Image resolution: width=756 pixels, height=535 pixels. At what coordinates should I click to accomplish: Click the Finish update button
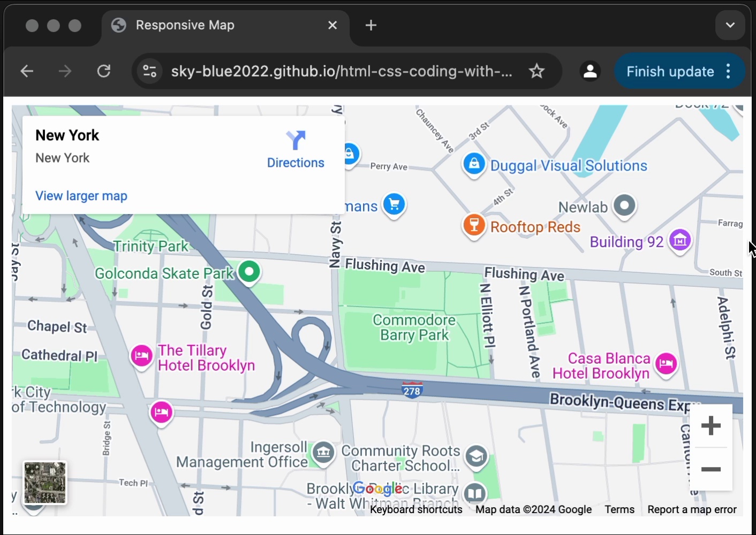point(670,71)
